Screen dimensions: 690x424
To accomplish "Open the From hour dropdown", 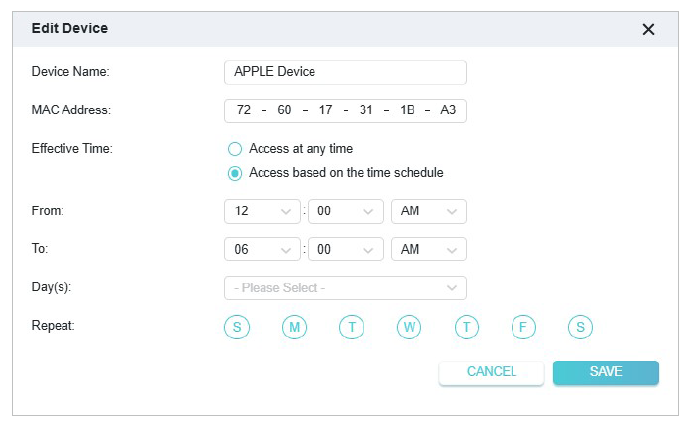I will [263, 212].
